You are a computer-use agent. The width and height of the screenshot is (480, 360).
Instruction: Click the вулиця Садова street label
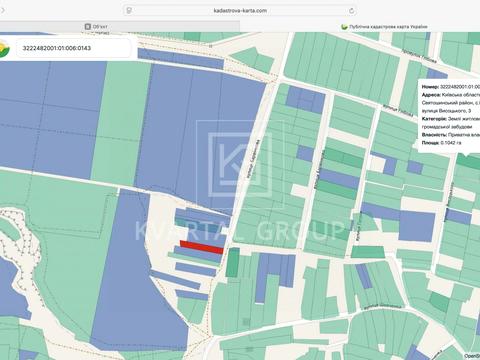(x=254, y=158)
